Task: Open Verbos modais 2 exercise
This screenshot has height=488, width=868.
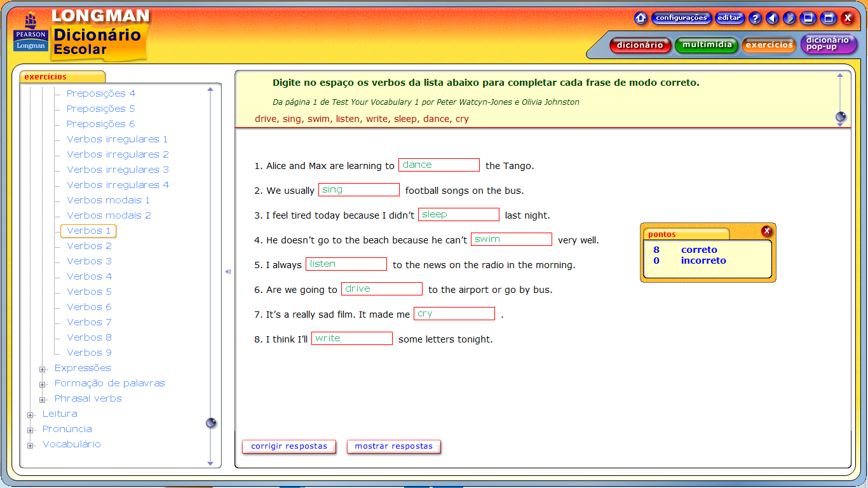Action: (x=109, y=215)
